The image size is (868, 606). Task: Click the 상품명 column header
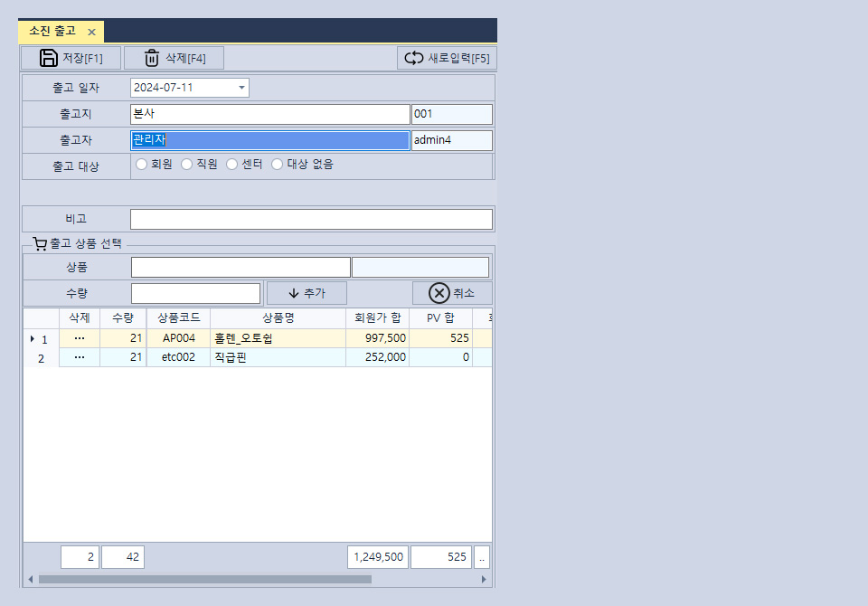tap(278, 317)
